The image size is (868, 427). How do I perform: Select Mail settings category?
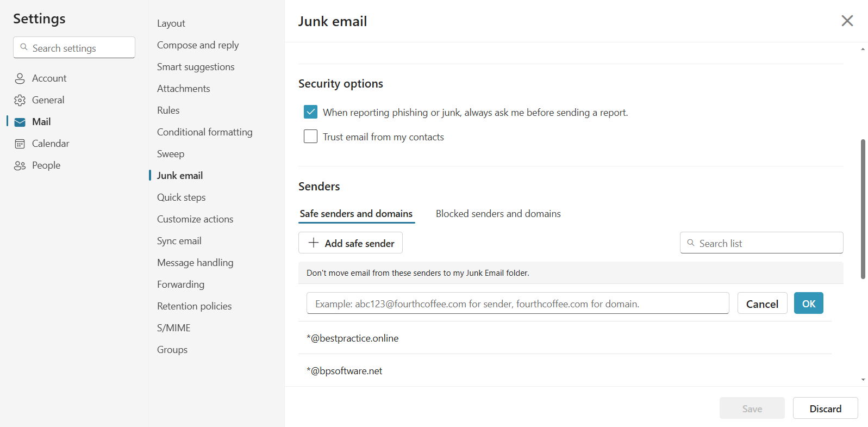[x=41, y=122]
